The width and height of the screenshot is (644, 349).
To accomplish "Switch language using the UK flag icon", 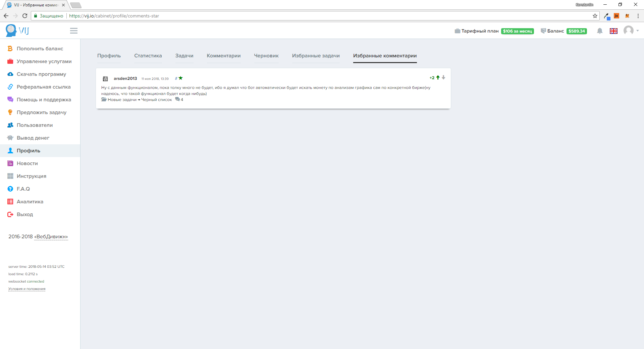I will 613,31.
